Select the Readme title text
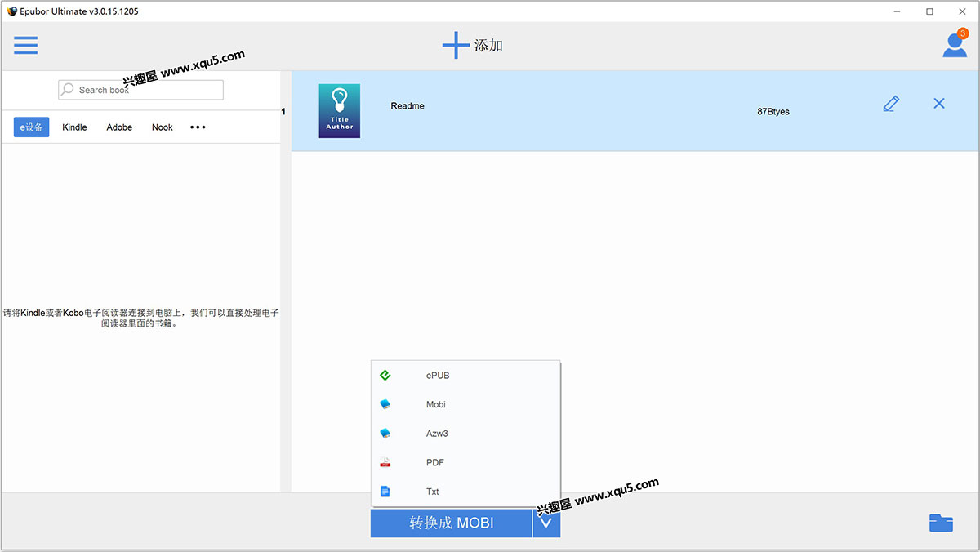 [408, 106]
